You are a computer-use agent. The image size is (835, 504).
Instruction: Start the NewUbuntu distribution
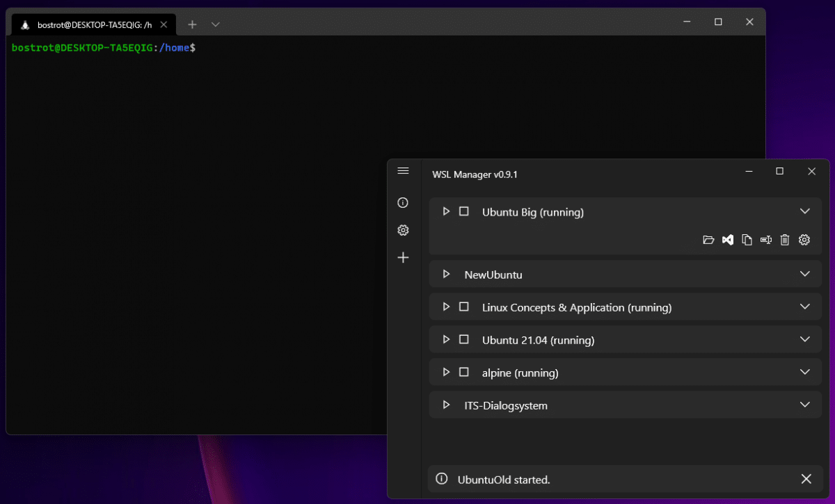tap(446, 274)
